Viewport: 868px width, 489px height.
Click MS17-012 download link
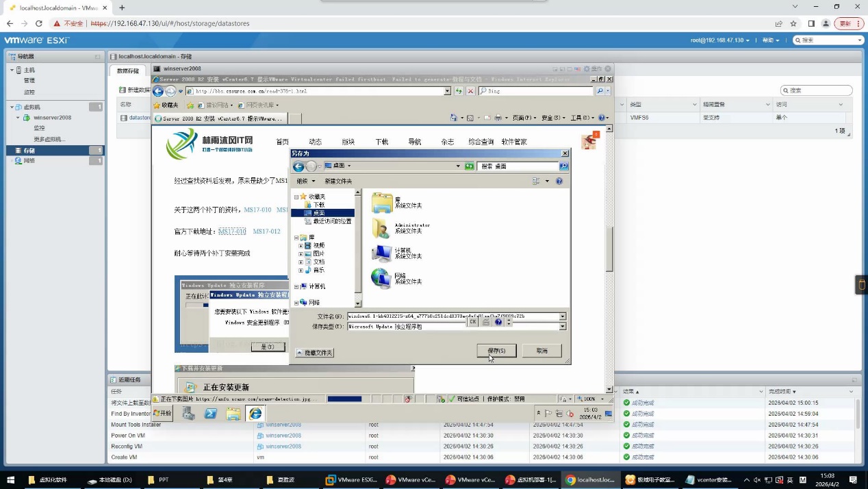[x=266, y=232]
